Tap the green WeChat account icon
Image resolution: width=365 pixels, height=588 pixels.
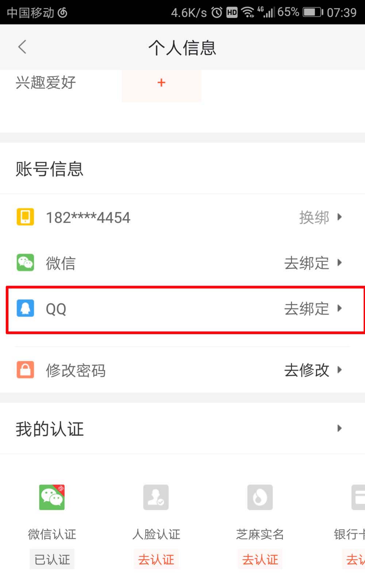(25, 263)
